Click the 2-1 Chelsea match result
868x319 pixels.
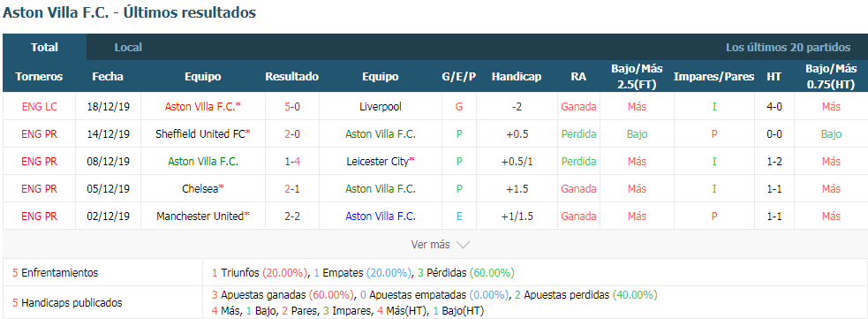coord(291,188)
